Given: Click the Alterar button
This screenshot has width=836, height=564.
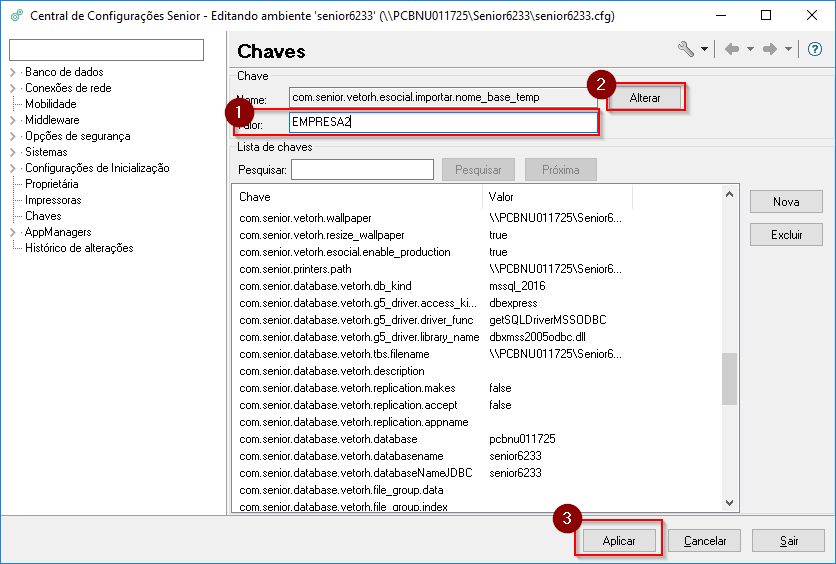Looking at the screenshot, I should [645, 97].
